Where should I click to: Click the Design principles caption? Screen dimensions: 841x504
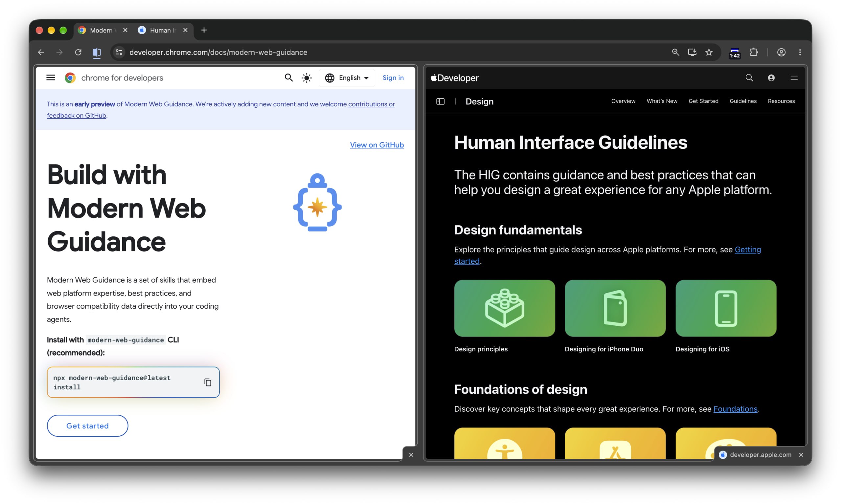click(481, 349)
